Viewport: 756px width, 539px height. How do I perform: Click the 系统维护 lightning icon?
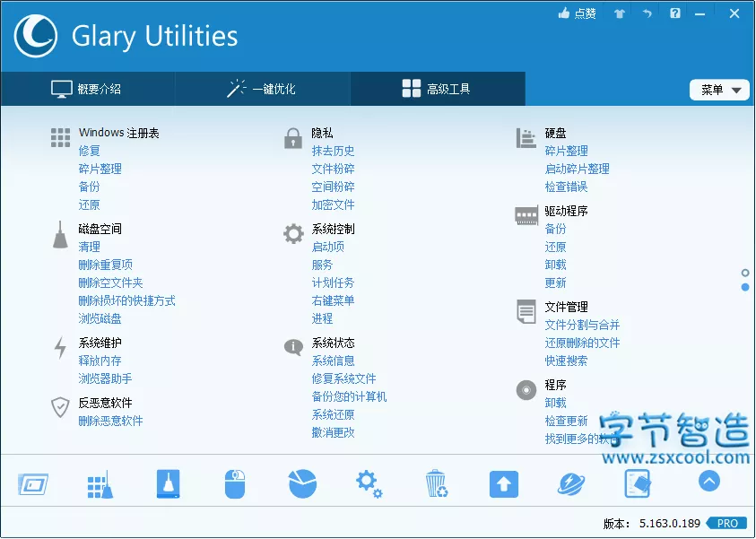point(60,348)
